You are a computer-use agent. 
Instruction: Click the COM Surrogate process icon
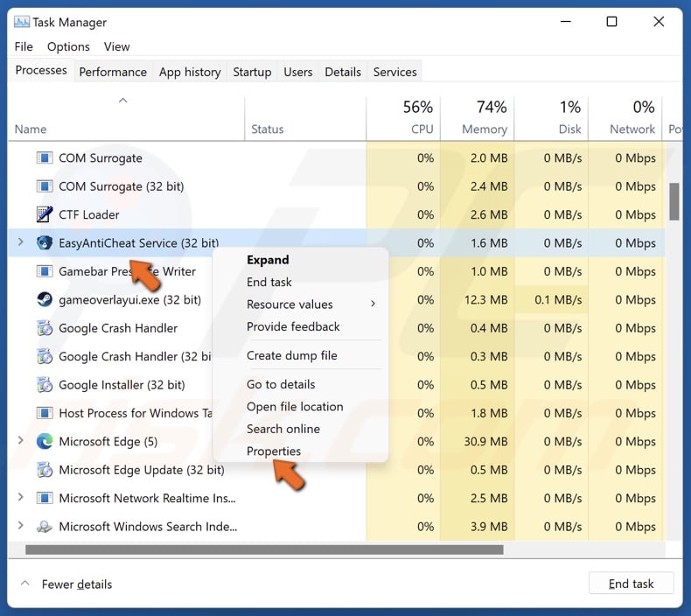(44, 157)
